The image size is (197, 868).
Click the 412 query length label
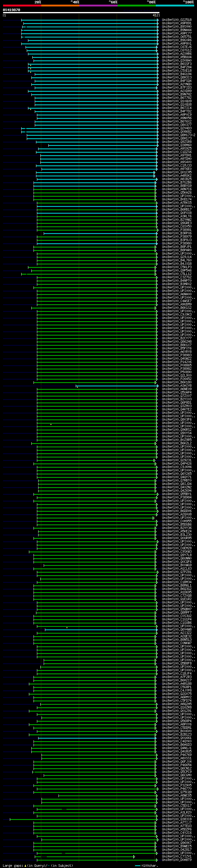[155, 15]
